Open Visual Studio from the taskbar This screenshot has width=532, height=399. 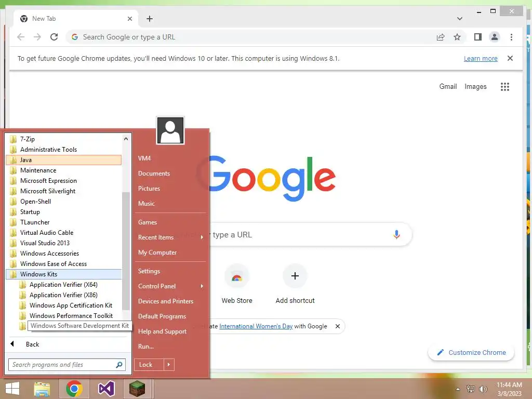tap(106, 389)
